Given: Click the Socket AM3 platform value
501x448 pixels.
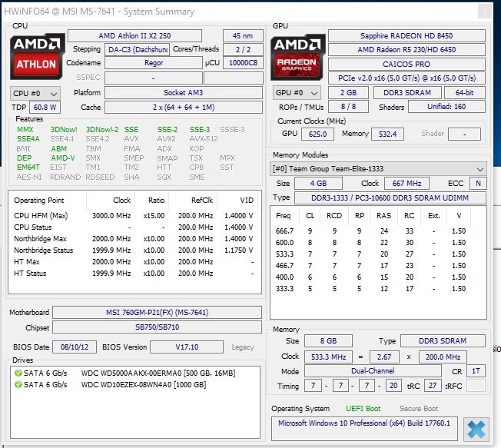Looking at the screenshot, I should (184, 93).
